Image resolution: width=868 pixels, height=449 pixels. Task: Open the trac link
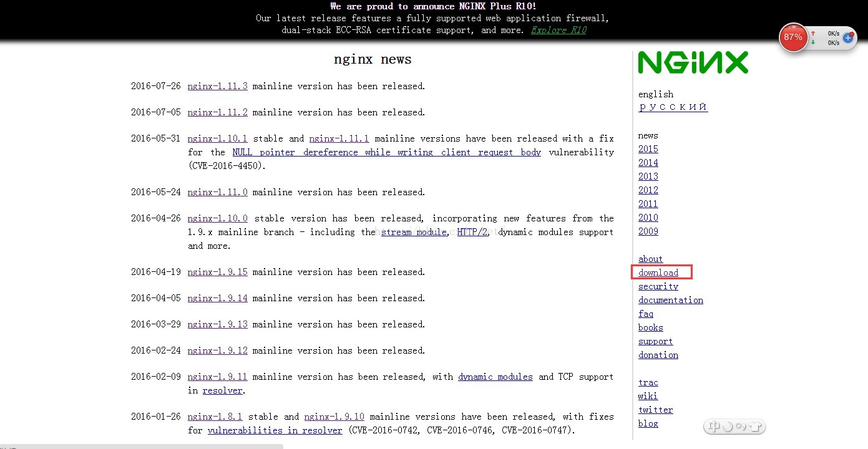click(x=648, y=382)
